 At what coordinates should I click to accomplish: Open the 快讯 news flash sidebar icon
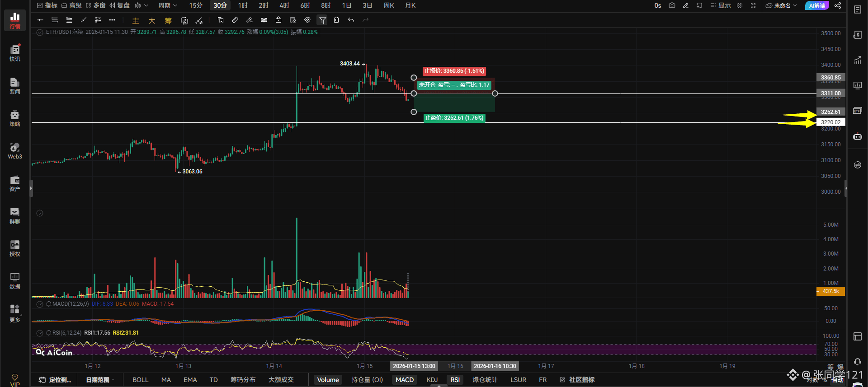tap(15, 53)
